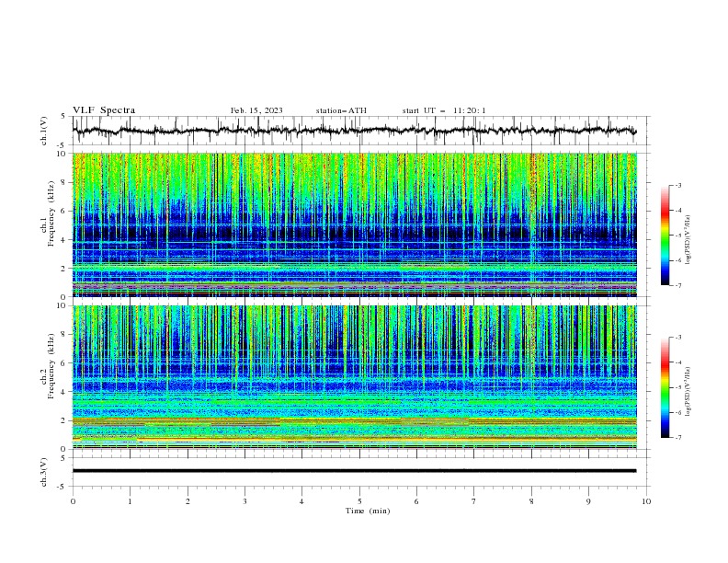Click the date "Feb. 15, 2023"
This screenshot has height=563, width=728.
[x=256, y=110]
